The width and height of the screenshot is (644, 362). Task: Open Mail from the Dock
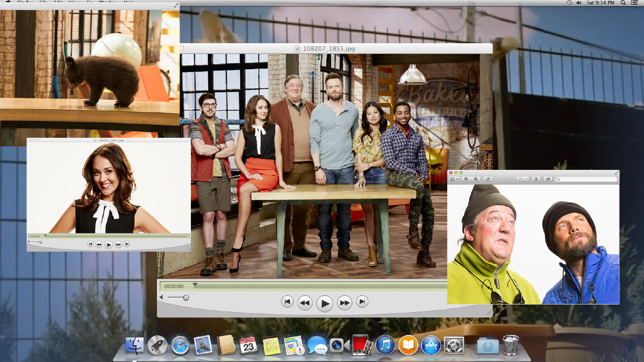203,346
